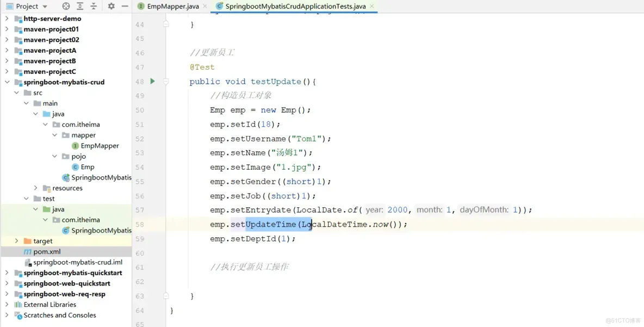644x327 pixels.
Task: Click the Expand All icon in Project toolbar
Action: coord(80,6)
